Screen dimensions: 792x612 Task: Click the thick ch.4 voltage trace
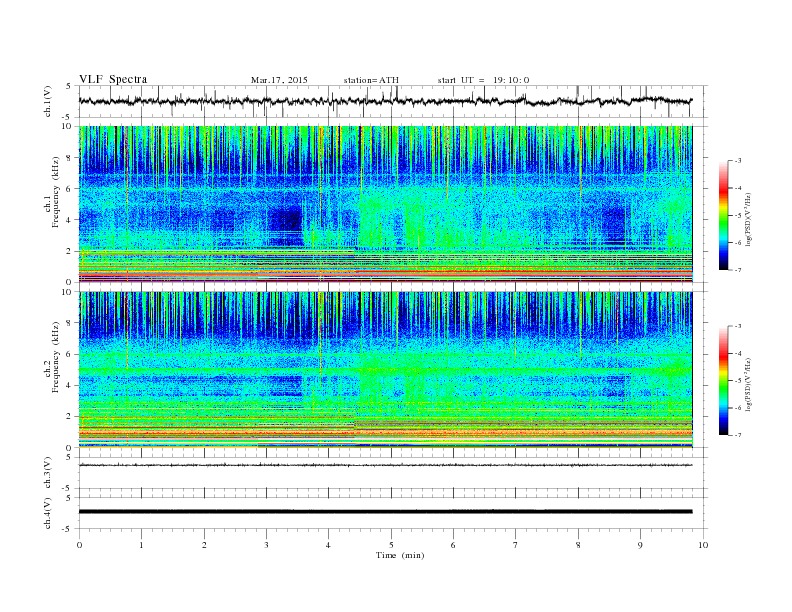pos(385,512)
